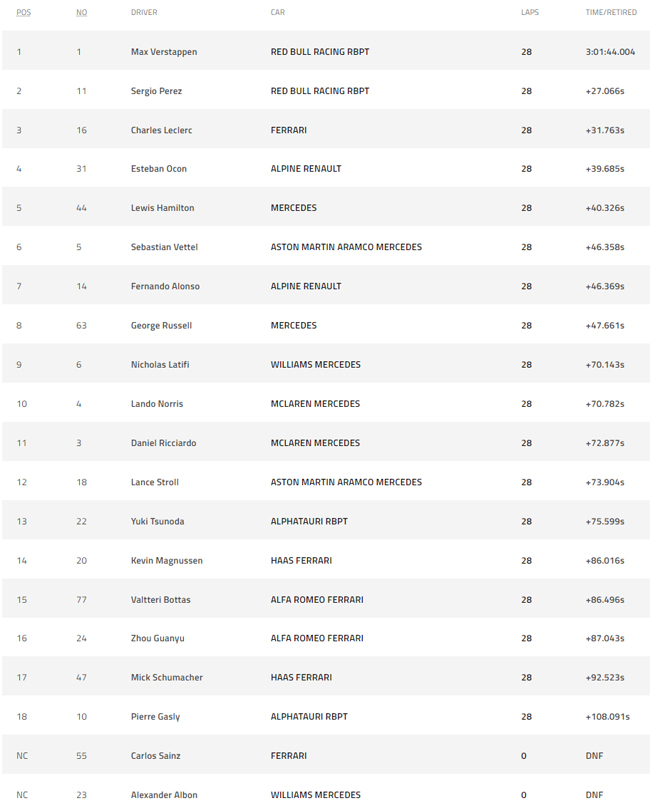This screenshot has height=808, width=650.
Task: Click the LAPS column header
Action: click(530, 12)
